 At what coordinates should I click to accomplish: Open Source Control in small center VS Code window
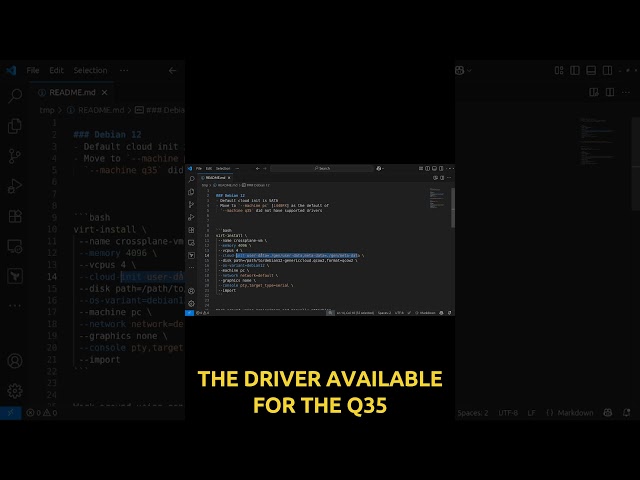(x=191, y=204)
